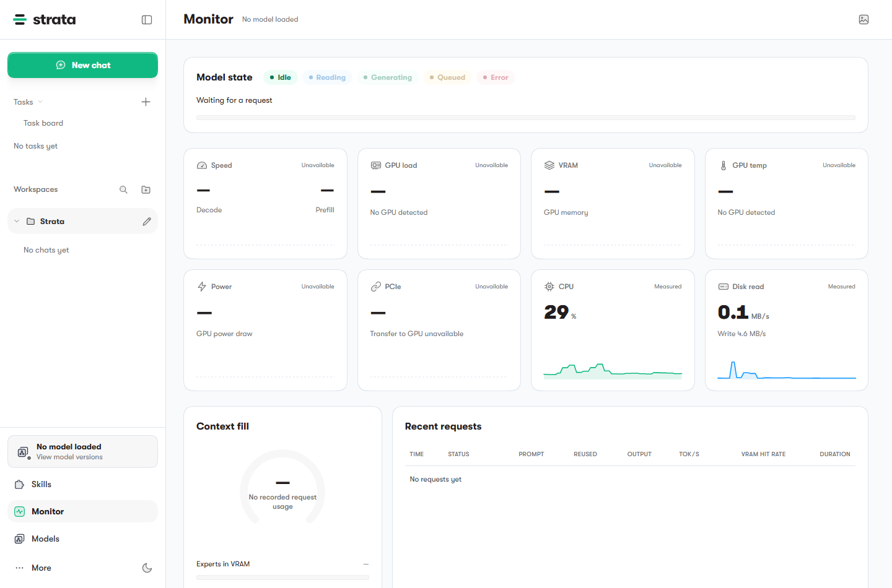
Task: Click the Error state badge
Action: (496, 77)
